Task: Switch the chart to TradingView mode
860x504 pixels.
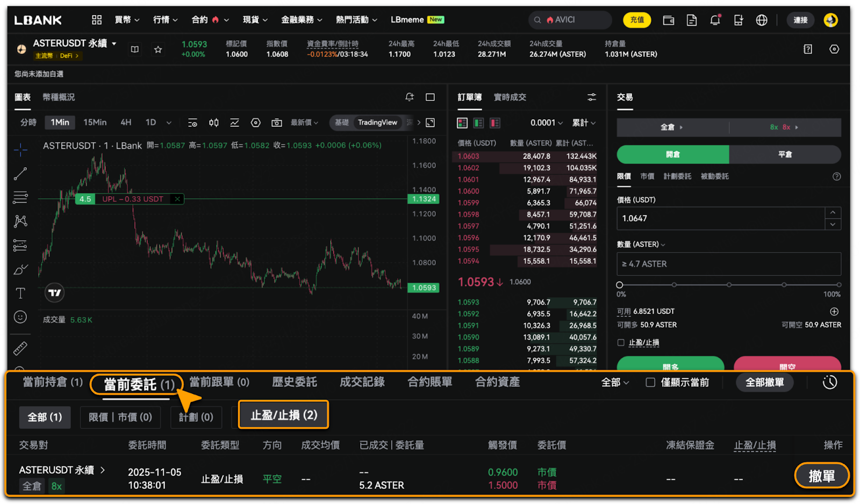Action: click(377, 123)
